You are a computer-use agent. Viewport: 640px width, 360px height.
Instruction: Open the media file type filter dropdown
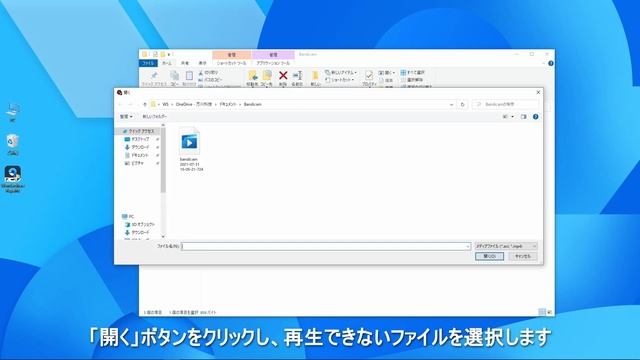506,246
